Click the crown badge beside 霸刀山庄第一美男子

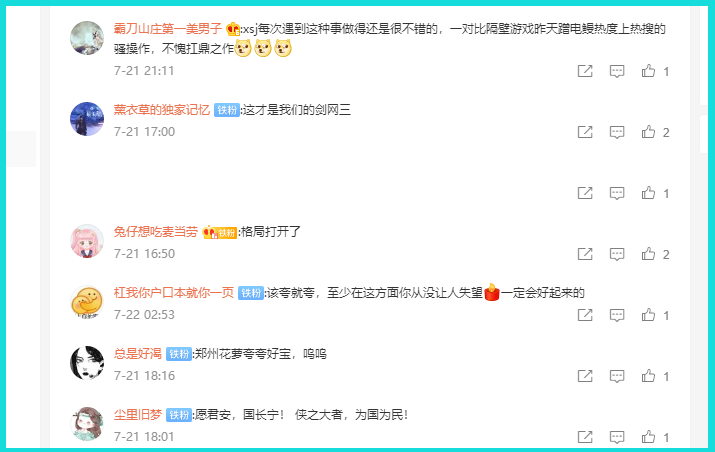(233, 29)
